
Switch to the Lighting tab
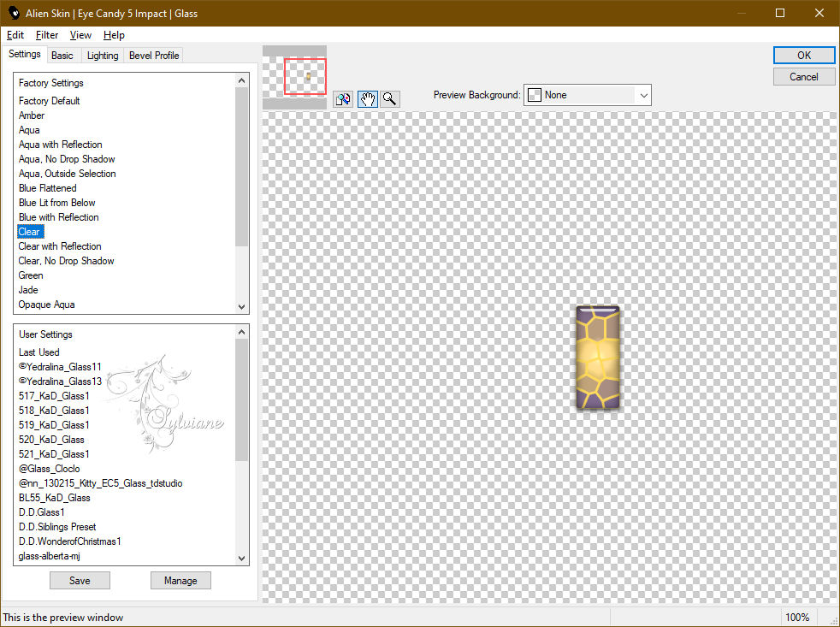click(103, 56)
